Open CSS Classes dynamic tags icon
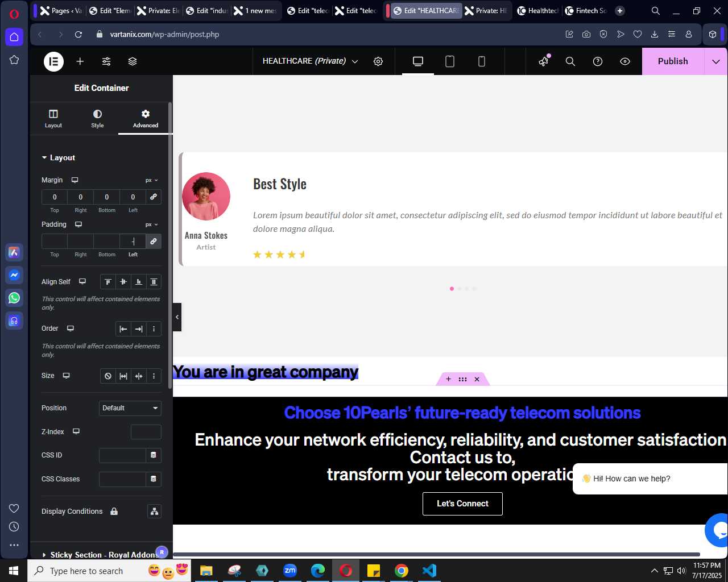728x582 pixels. pyautogui.click(x=154, y=479)
